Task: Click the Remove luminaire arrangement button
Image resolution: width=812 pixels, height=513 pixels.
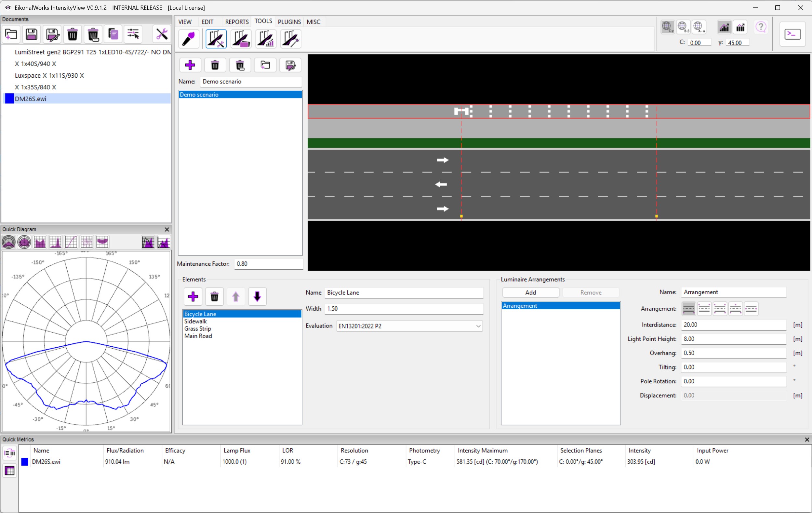Action: pos(591,292)
